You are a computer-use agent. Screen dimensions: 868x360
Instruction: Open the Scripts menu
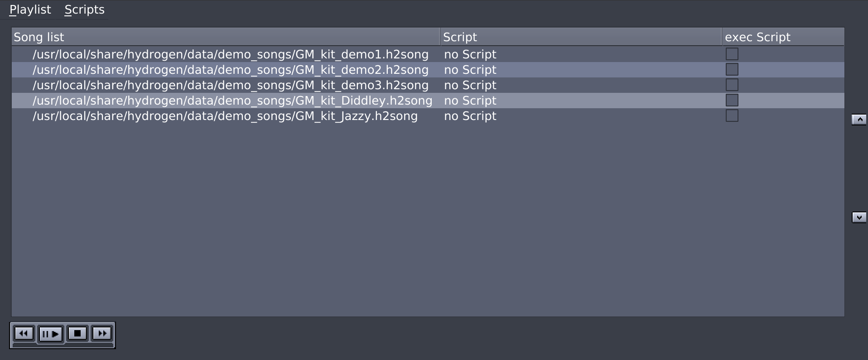(x=84, y=9)
